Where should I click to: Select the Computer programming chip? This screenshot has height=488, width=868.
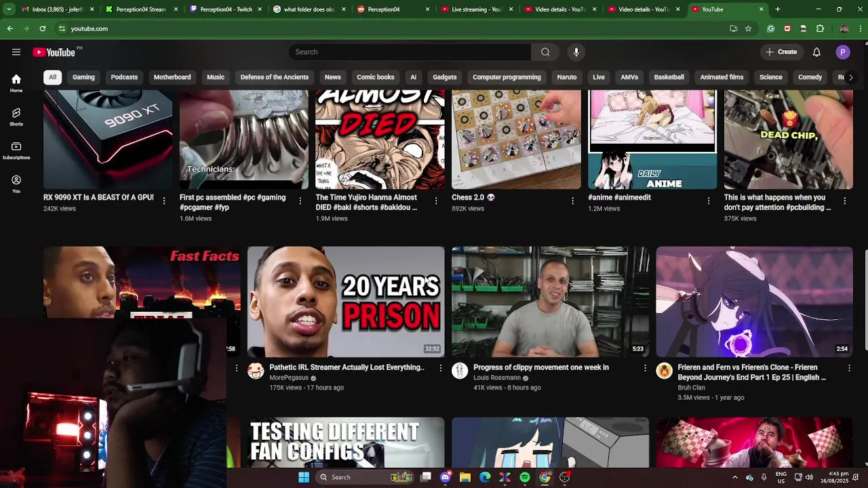click(507, 77)
